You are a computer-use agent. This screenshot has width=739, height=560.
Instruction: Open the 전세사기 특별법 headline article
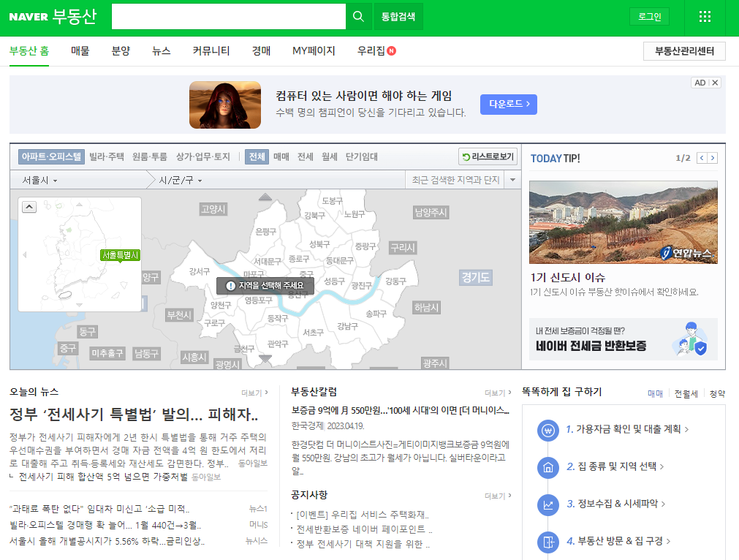tap(134, 415)
